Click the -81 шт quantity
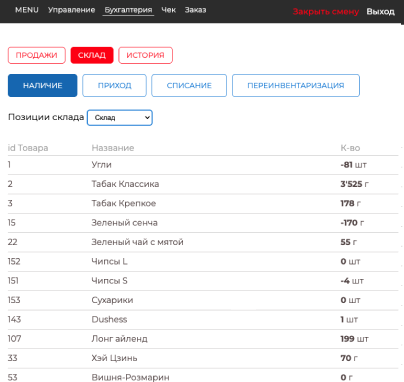 (x=353, y=165)
